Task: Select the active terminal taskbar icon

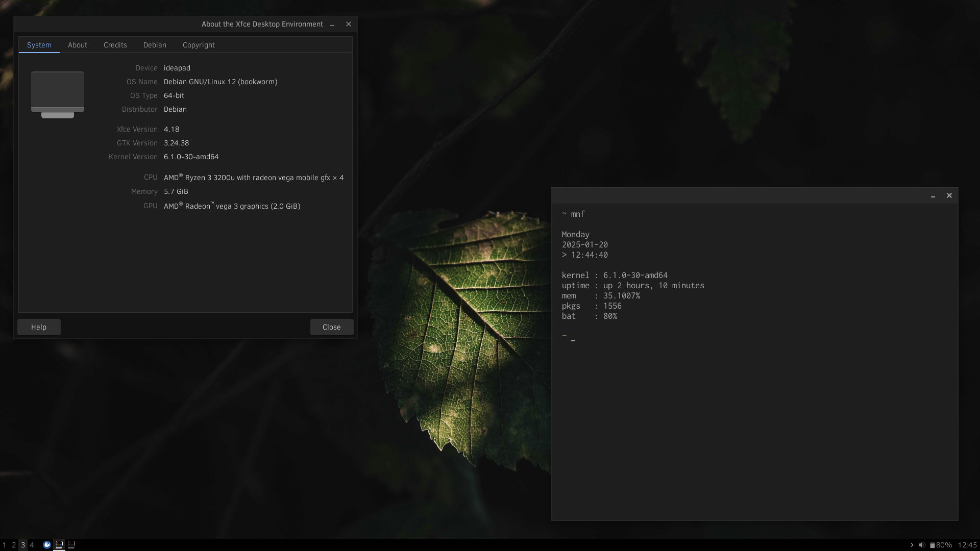Action: click(x=59, y=545)
